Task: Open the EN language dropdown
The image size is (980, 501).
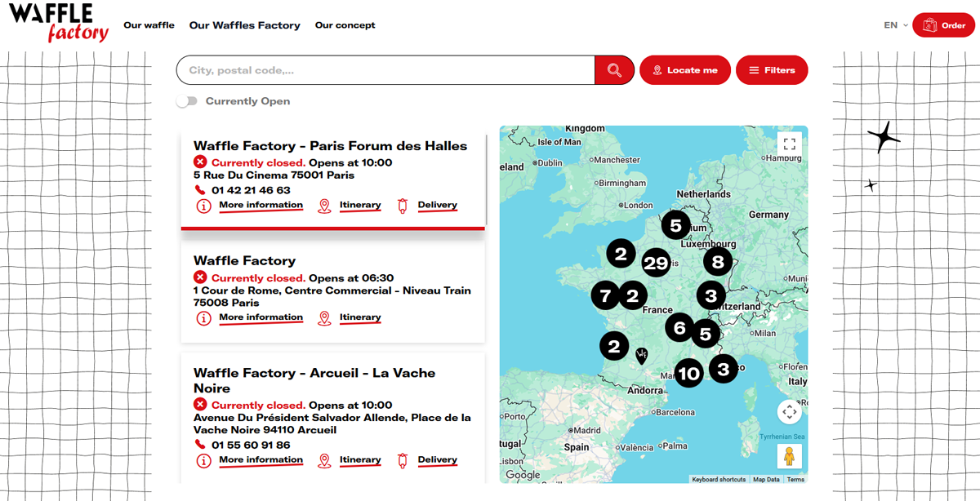Action: coord(896,25)
